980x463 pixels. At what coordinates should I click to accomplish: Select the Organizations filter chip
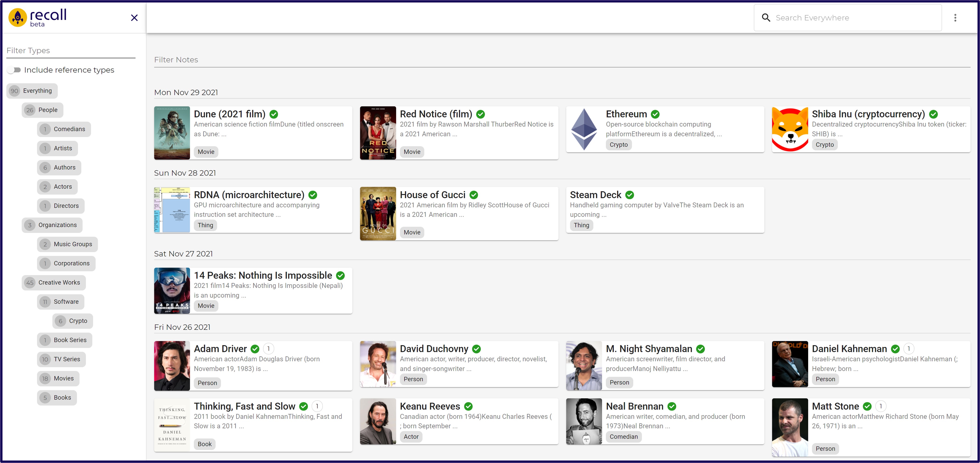pyautogui.click(x=52, y=225)
